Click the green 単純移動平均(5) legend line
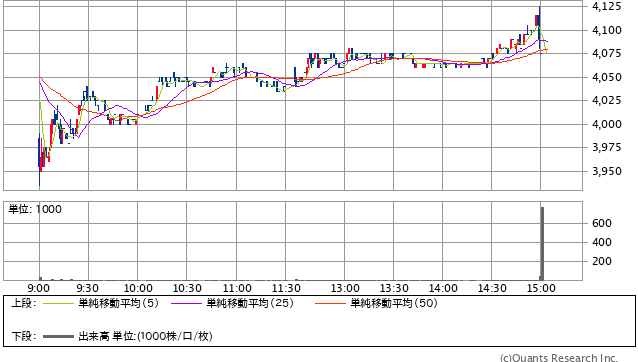 [58, 303]
